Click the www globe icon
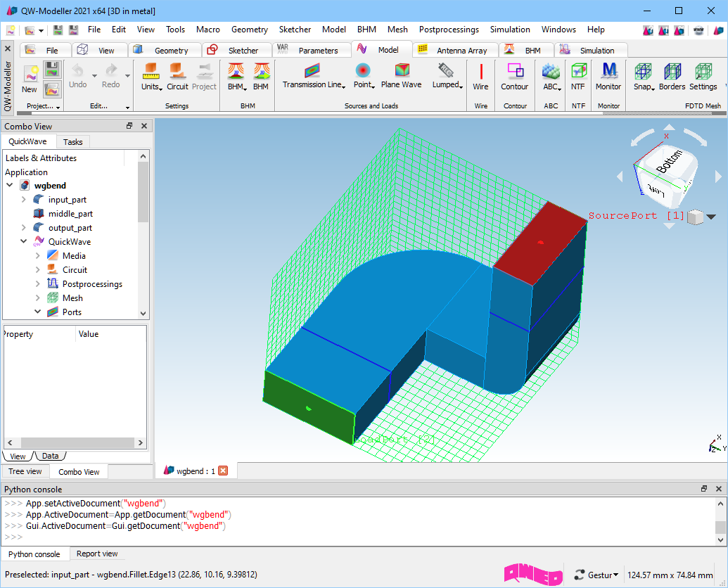 click(x=698, y=31)
